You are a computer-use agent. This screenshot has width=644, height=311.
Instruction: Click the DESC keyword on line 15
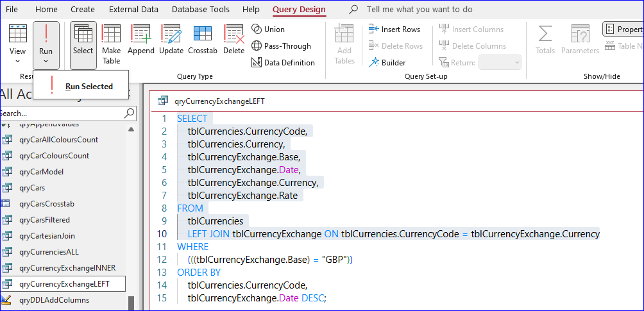(312, 298)
